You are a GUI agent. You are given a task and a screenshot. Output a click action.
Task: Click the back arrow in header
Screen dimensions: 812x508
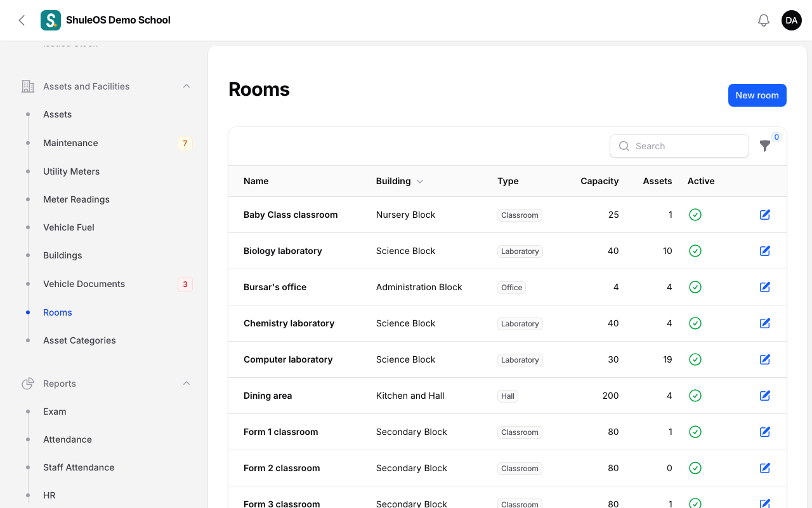click(22, 20)
